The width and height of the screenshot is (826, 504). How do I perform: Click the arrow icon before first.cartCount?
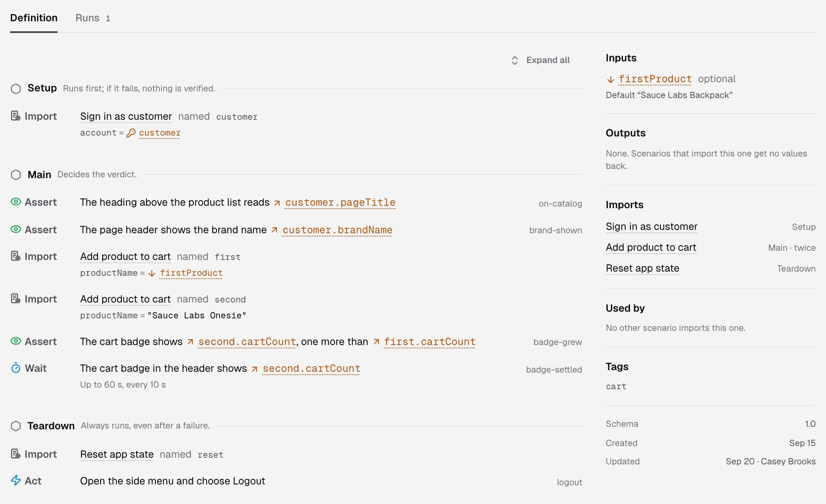[376, 342]
